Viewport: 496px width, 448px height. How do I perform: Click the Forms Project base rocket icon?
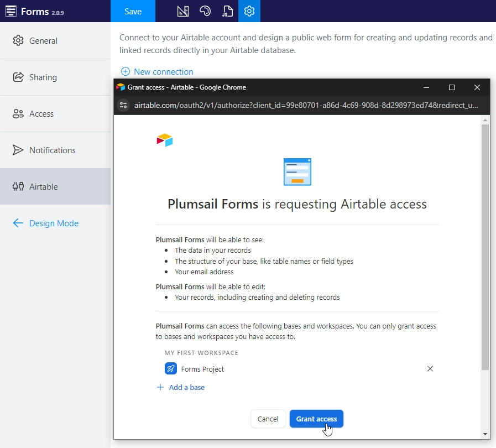pyautogui.click(x=171, y=368)
